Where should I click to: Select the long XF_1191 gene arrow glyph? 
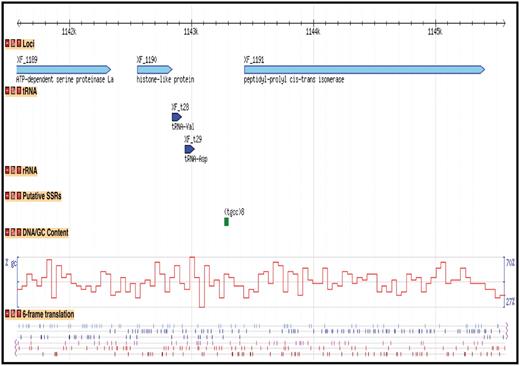[364, 69]
